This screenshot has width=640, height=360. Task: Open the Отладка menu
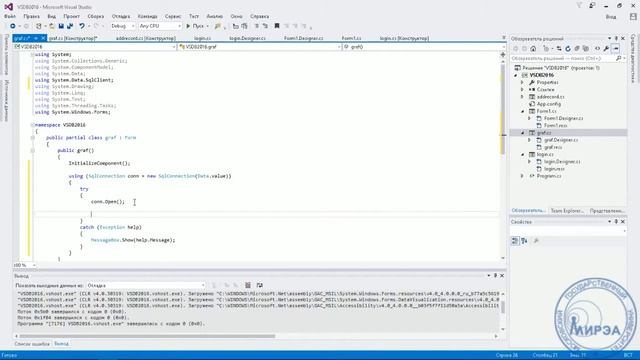point(121,16)
